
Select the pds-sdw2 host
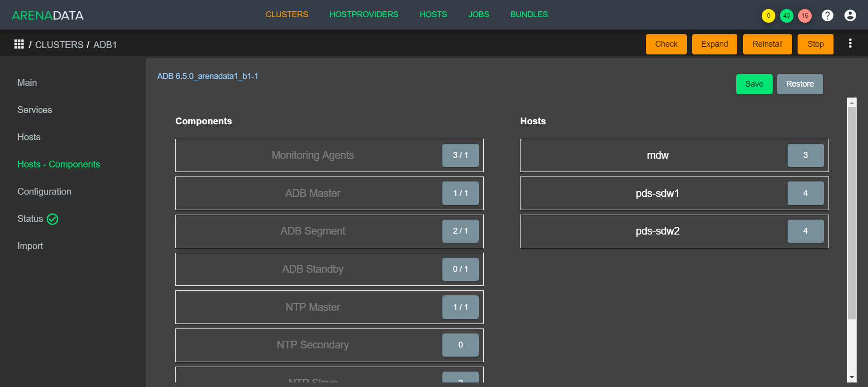(x=657, y=231)
